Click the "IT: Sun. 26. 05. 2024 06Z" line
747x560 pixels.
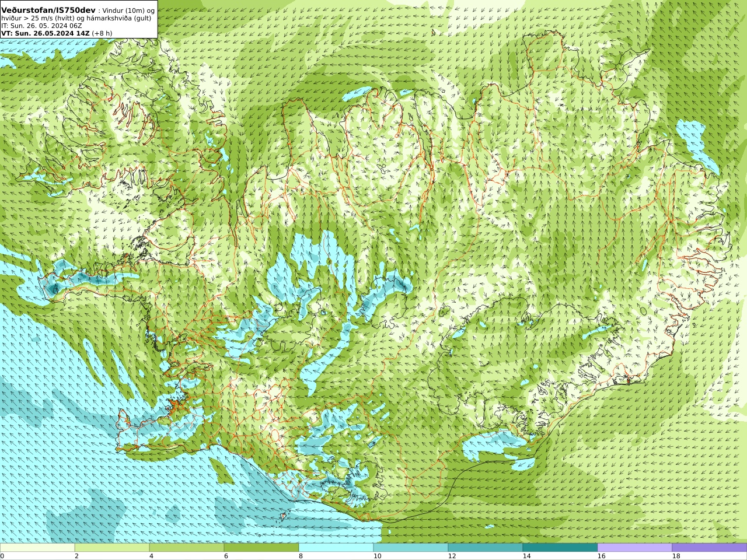point(41,26)
